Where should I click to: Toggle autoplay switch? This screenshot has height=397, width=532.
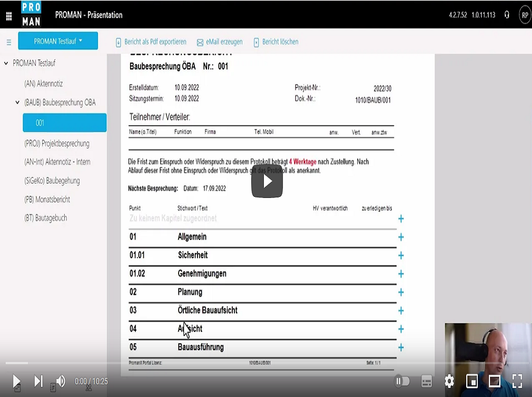tap(402, 381)
